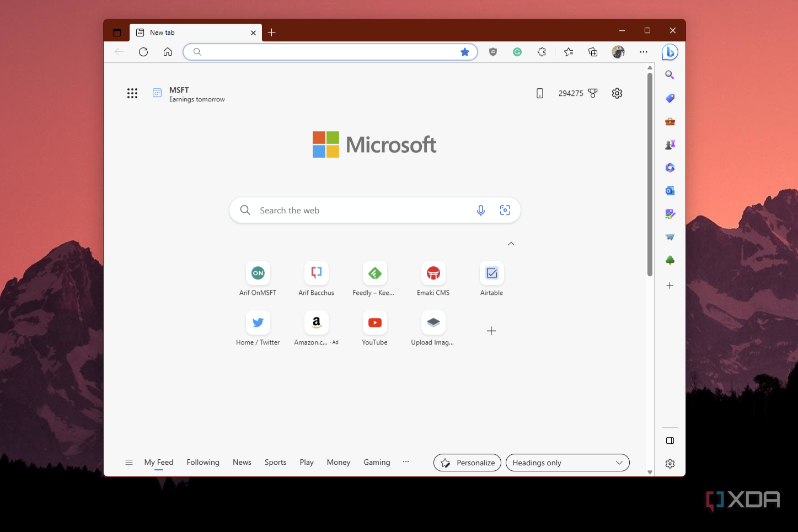Start visual search camera icon
Image resolution: width=798 pixels, height=532 pixels.
(505, 210)
